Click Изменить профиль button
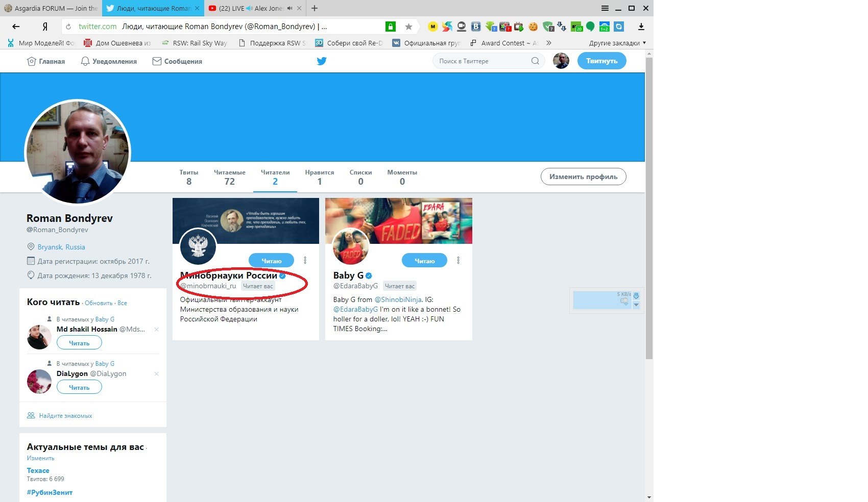Viewport: 868px width, 502px height. click(583, 177)
